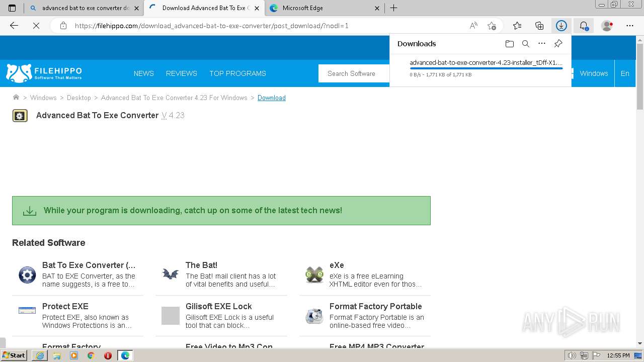Open the downloads folder
Viewport: 644px width, 362px height.
(x=510, y=44)
